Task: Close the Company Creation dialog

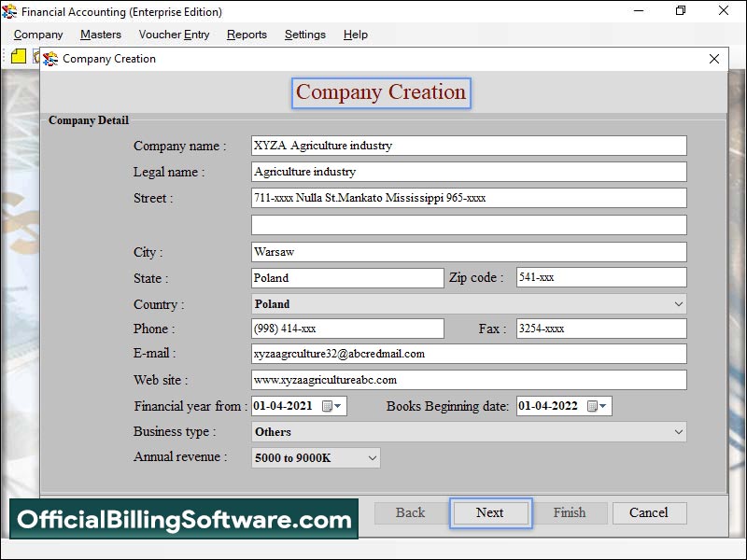Action: pyautogui.click(x=714, y=59)
